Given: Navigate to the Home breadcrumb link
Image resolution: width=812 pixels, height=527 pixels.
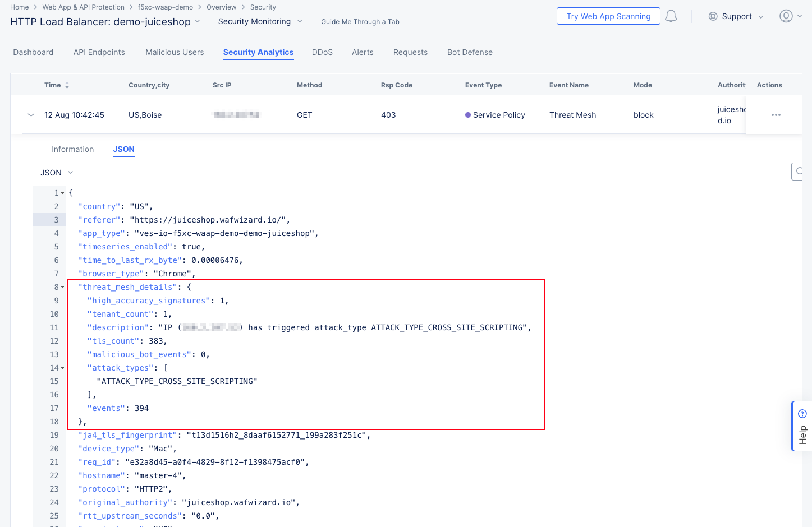Looking at the screenshot, I should 19,7.
